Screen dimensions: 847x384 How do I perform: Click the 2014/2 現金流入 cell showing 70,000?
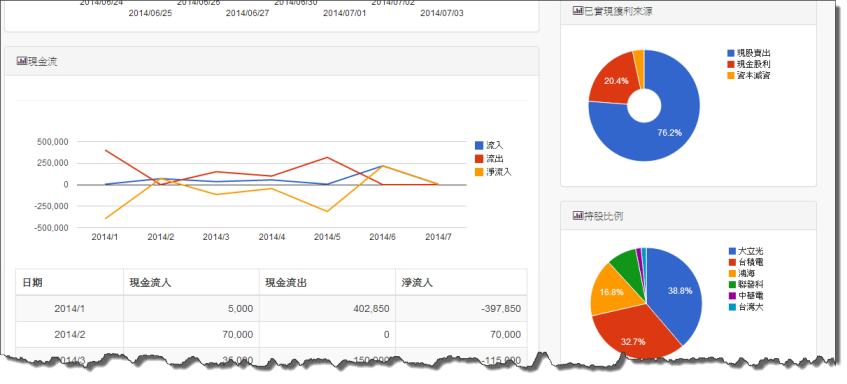pyautogui.click(x=191, y=334)
